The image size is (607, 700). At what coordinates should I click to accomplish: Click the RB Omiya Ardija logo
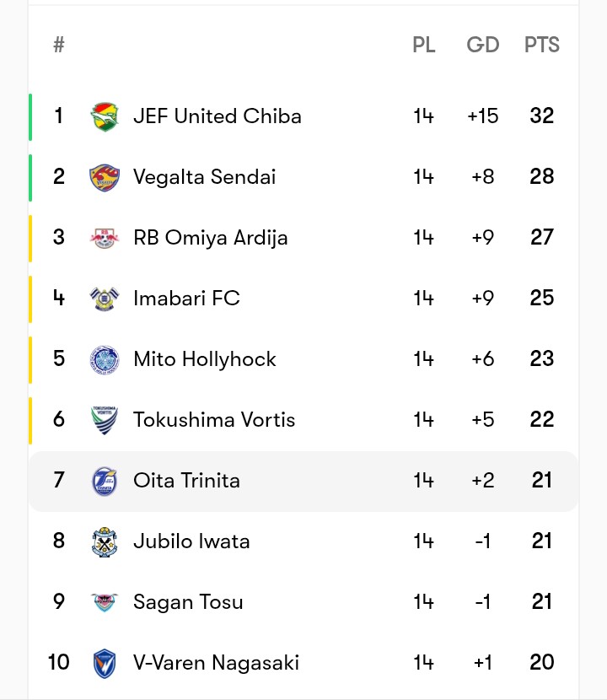105,238
